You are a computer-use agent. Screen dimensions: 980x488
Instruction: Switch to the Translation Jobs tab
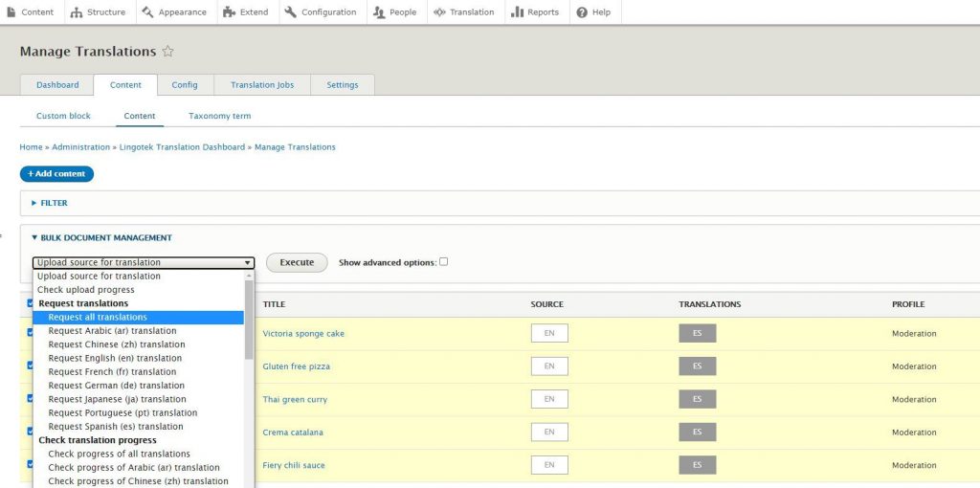(262, 85)
